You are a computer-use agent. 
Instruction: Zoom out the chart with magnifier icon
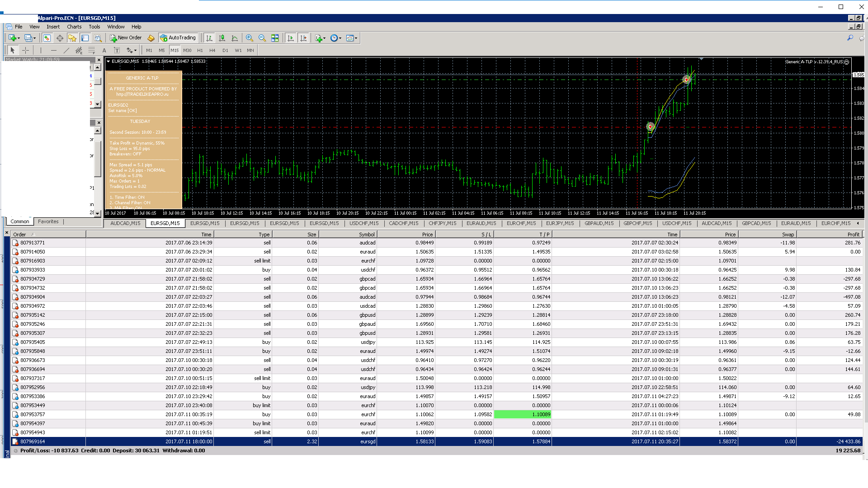(262, 38)
